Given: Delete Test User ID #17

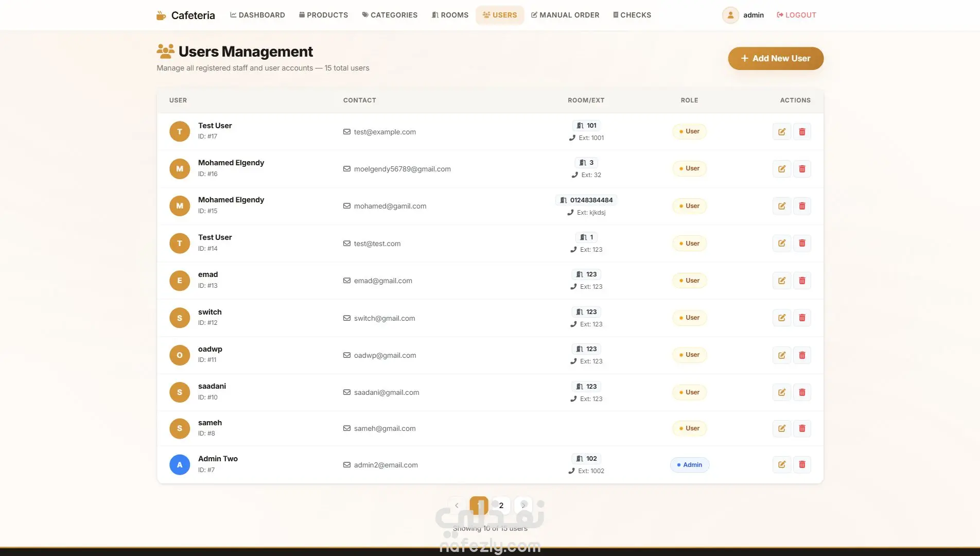Looking at the screenshot, I should 802,132.
